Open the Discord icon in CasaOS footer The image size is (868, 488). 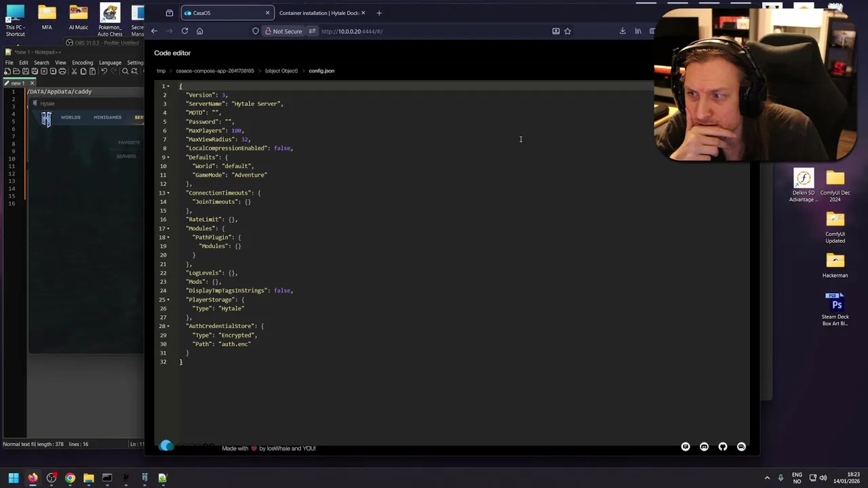[704, 447]
